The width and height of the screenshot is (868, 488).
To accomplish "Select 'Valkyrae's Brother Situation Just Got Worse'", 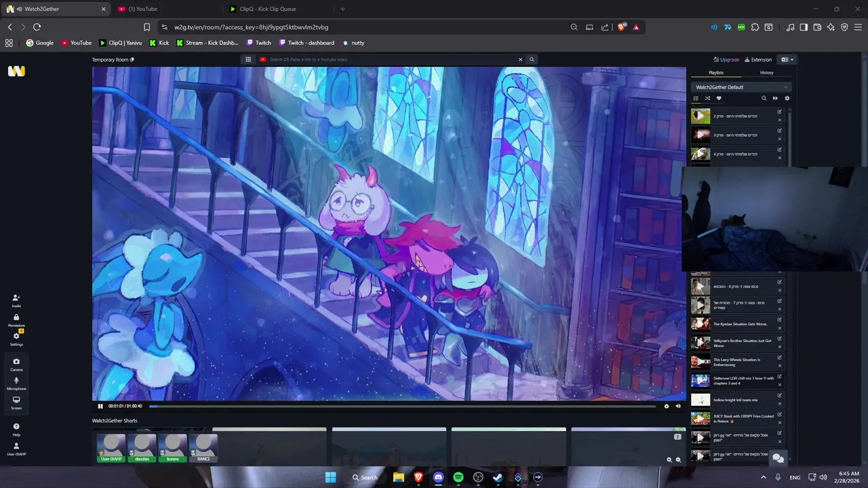I will pos(742,343).
